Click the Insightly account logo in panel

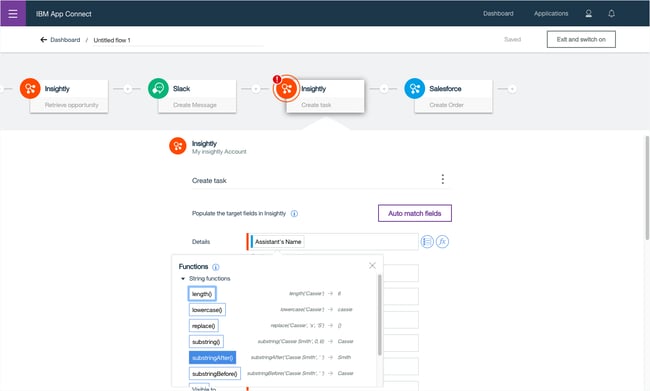178,146
